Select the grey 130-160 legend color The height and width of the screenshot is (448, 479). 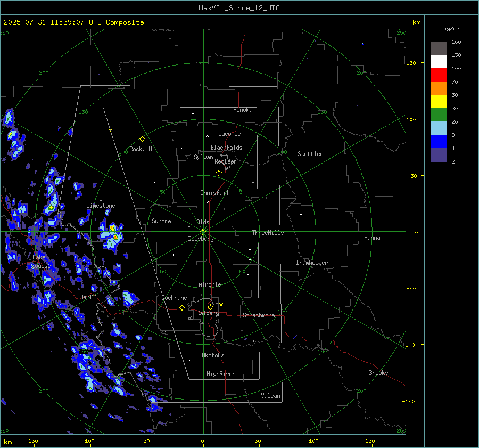click(x=439, y=48)
